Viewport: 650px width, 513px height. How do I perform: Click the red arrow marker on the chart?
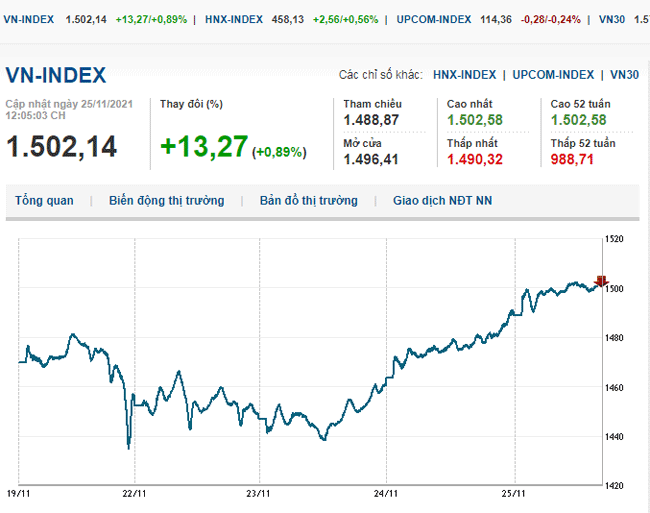[x=600, y=282]
